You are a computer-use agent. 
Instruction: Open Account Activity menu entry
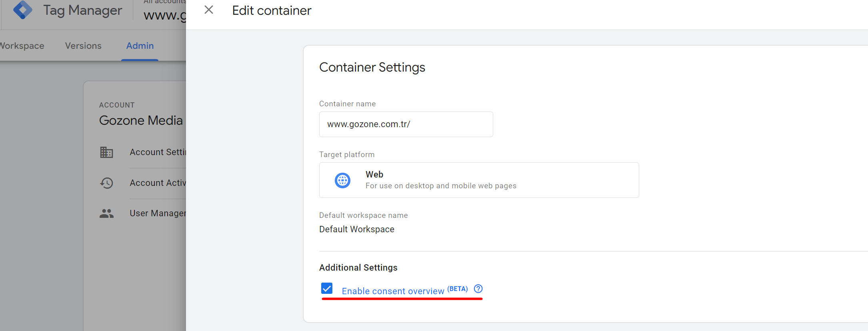point(158,183)
